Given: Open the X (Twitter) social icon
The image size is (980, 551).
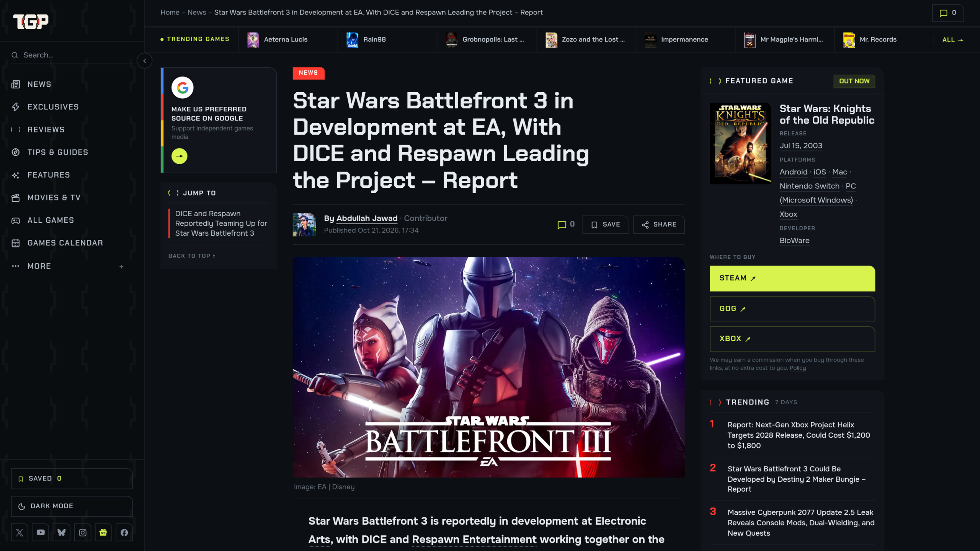Looking at the screenshot, I should (x=20, y=532).
